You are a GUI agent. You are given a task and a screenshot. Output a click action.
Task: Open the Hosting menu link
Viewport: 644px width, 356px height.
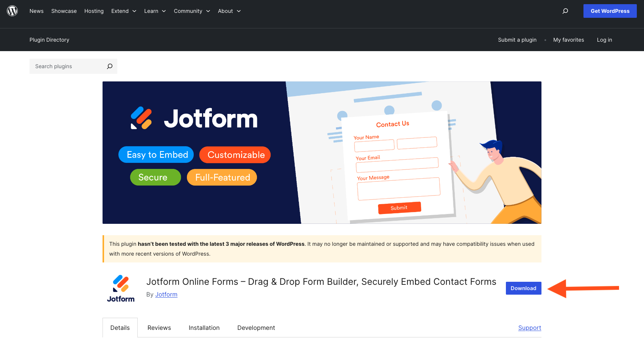click(x=94, y=11)
